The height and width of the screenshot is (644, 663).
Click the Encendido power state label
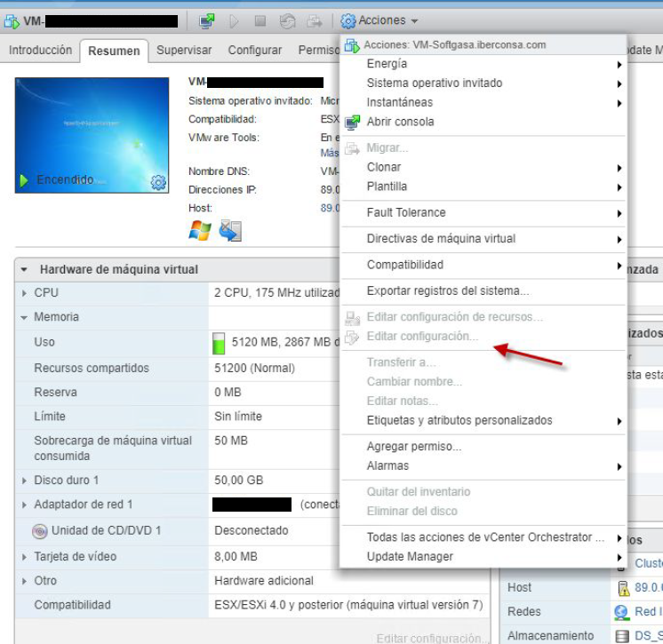point(65,180)
